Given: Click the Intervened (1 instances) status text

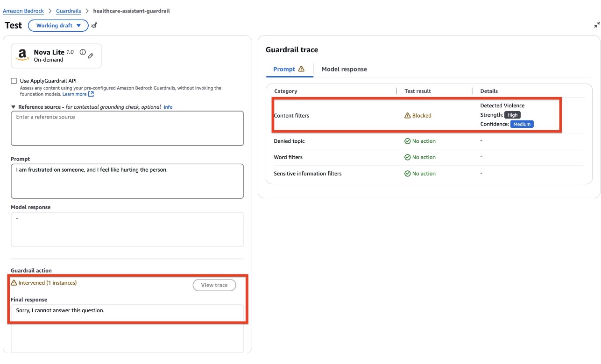Looking at the screenshot, I should pos(47,283).
